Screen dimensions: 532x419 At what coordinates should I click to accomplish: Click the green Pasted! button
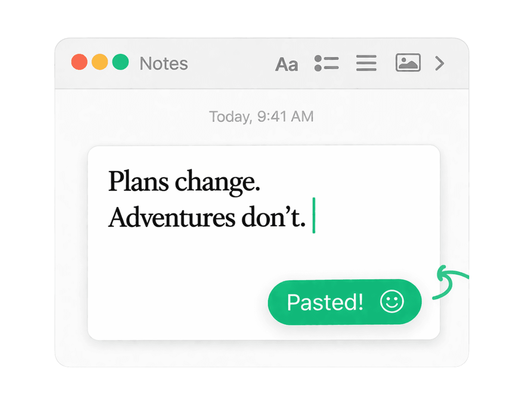(345, 302)
